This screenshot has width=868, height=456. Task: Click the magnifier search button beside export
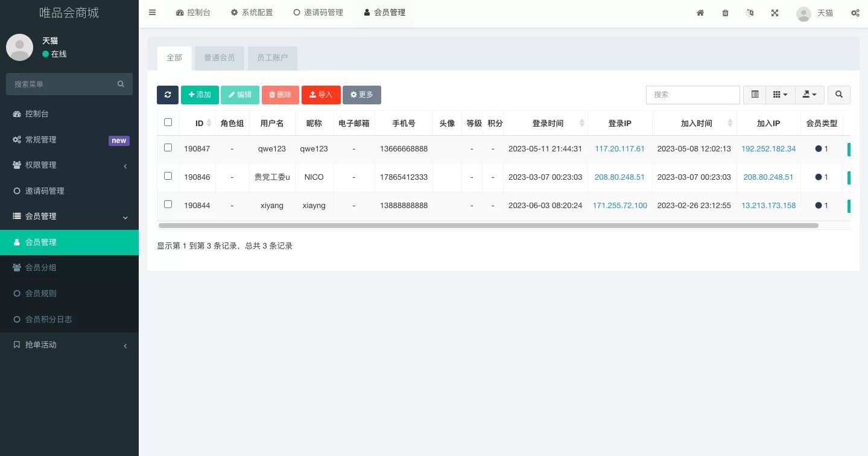tap(839, 95)
